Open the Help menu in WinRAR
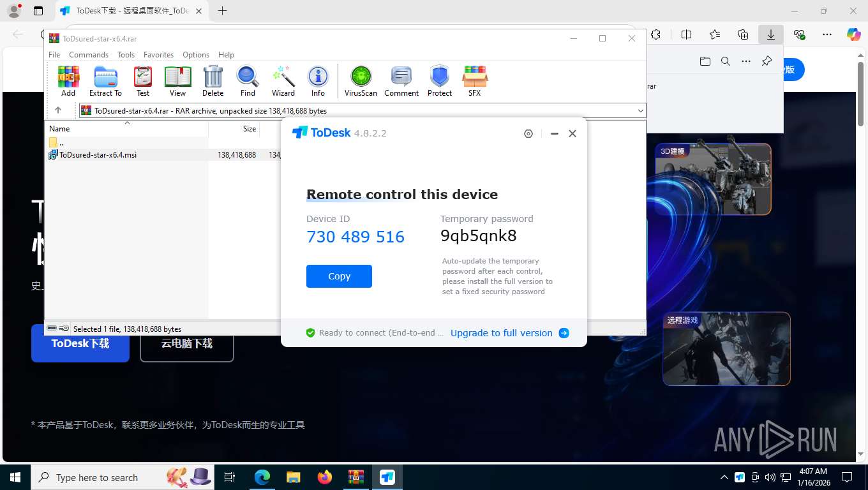Viewport: 868px width, 490px height. tap(226, 55)
